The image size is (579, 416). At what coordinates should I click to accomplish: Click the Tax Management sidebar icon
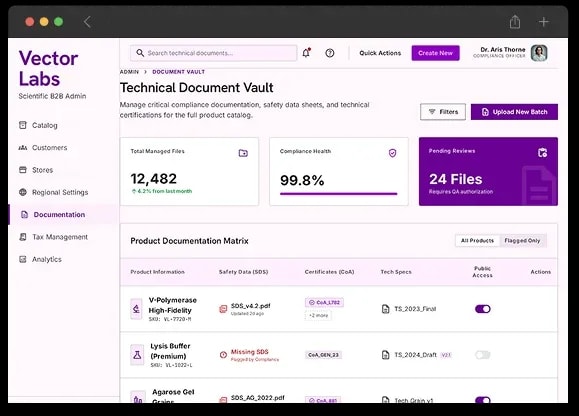coord(23,237)
